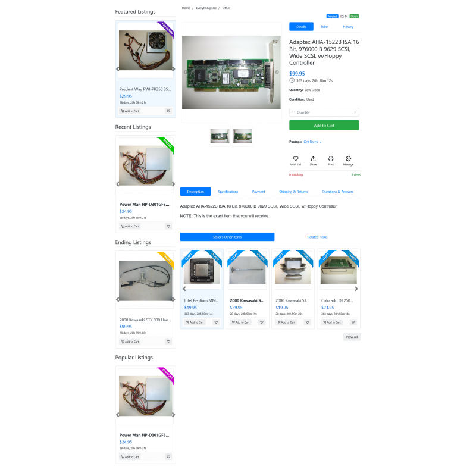Add Prudent Way featured item to cart

click(130, 111)
